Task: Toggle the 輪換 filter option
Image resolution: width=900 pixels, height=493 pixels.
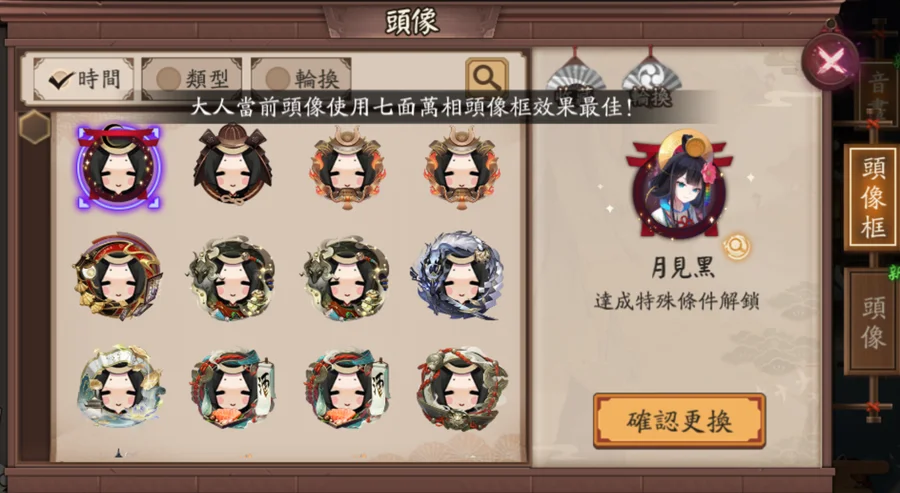Action: 301,79
